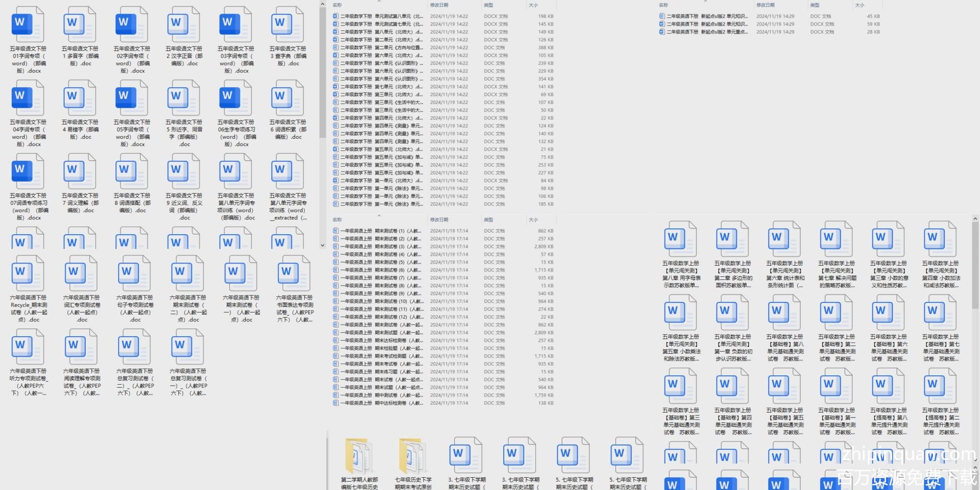Viewport: 980px width, 490px height.
Task: Select 六年级英语下册 Recycle_期末测试卷 file icon
Action: point(27,273)
